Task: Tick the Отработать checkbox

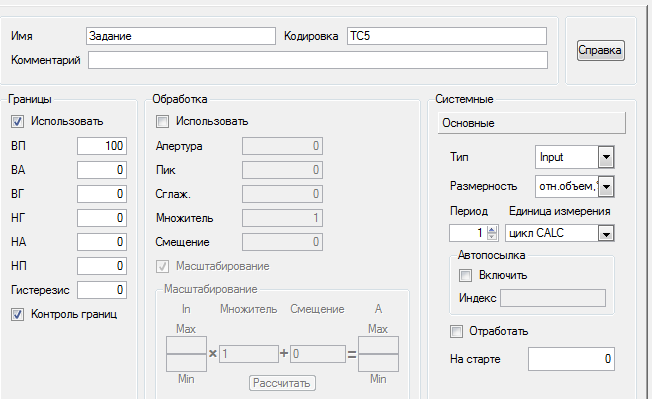Action: (x=456, y=331)
